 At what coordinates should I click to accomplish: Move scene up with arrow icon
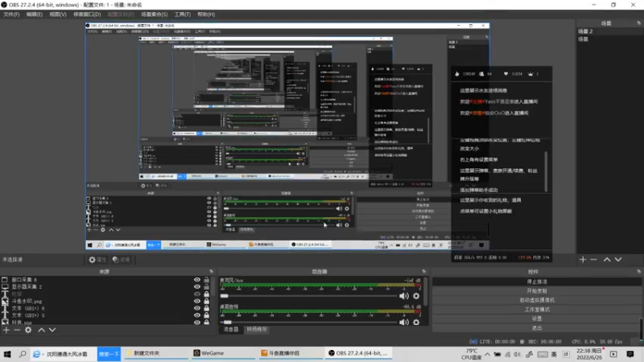(607, 259)
